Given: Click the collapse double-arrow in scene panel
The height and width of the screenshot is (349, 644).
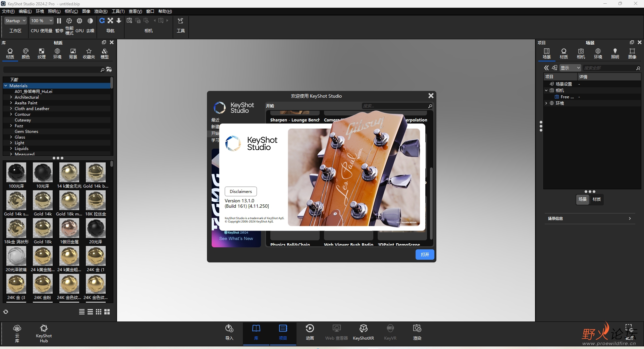Looking at the screenshot, I should click(546, 68).
